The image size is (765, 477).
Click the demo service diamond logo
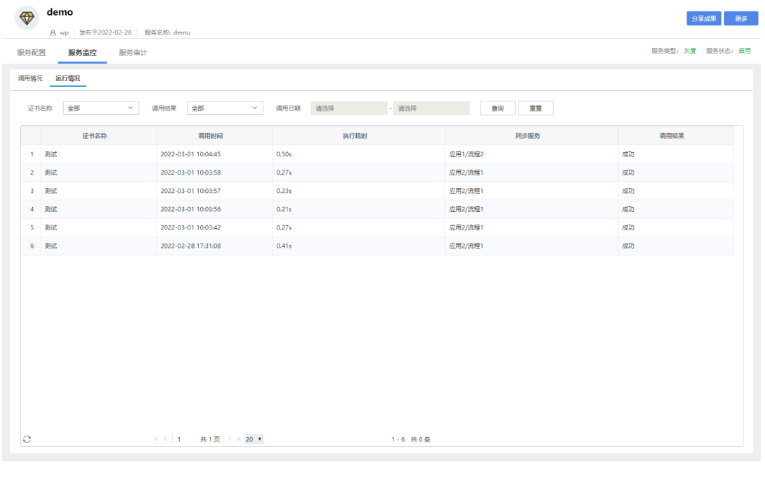(x=27, y=18)
